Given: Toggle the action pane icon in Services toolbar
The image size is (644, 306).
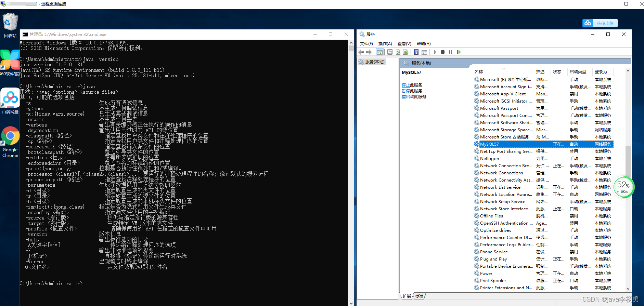Looking at the screenshot, I should pos(424,52).
